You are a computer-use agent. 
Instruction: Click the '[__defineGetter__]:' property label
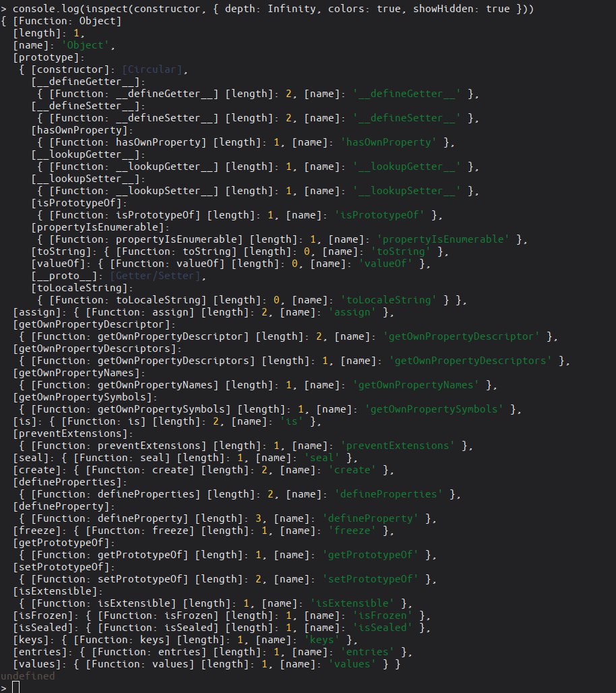[x=88, y=82]
